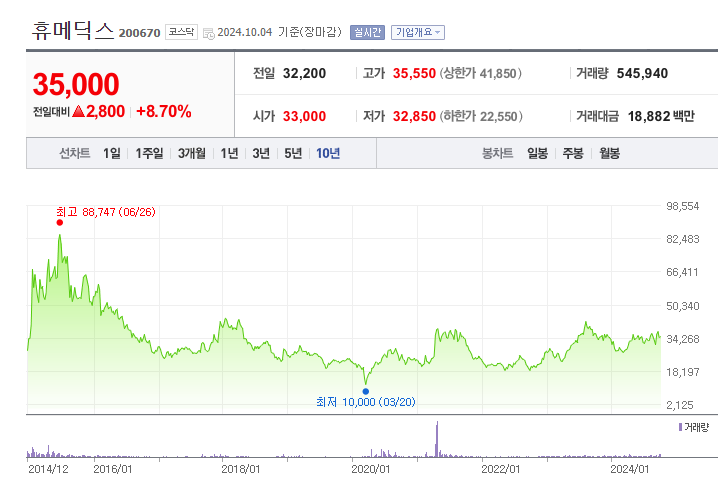Select the 1일 line chart tab
Image resolution: width=718 pixels, height=487 pixels.
pyautogui.click(x=112, y=153)
